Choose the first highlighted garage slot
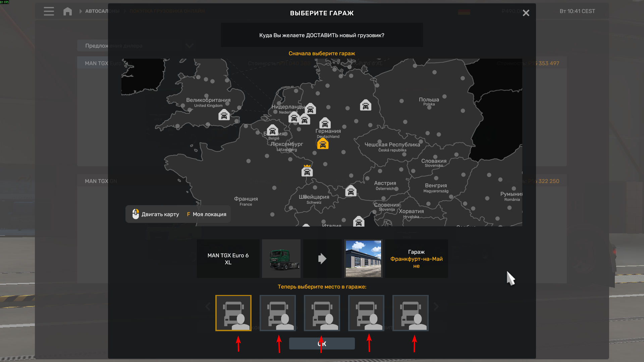Viewport: 644px width, 362px height. pyautogui.click(x=233, y=313)
